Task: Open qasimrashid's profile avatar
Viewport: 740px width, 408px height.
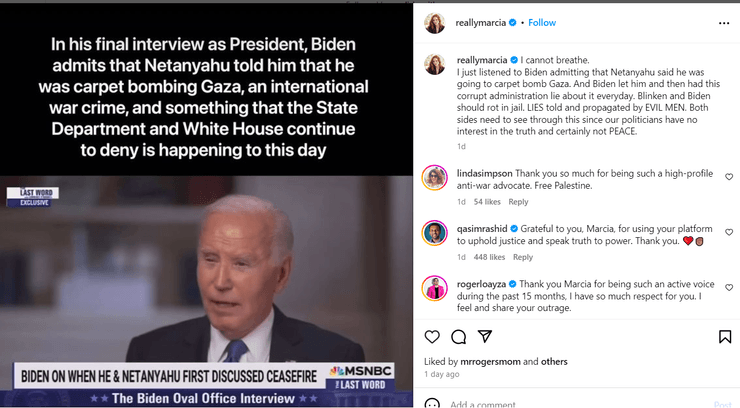Action: 434,233
